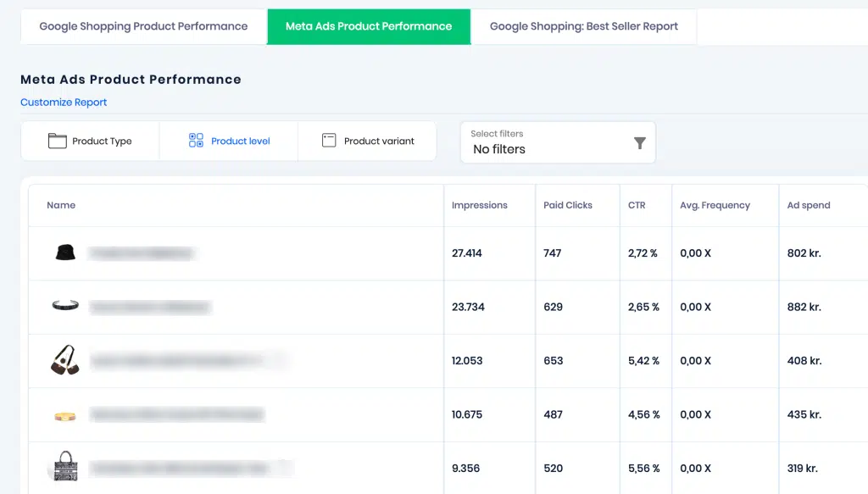
Task: Sort by the Ad spend column header
Action: click(x=809, y=205)
